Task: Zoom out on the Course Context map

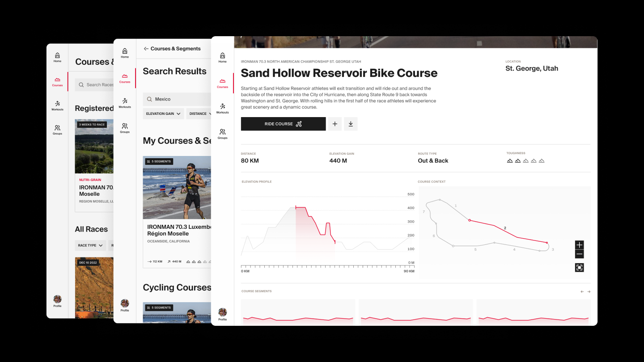Action: tap(579, 254)
